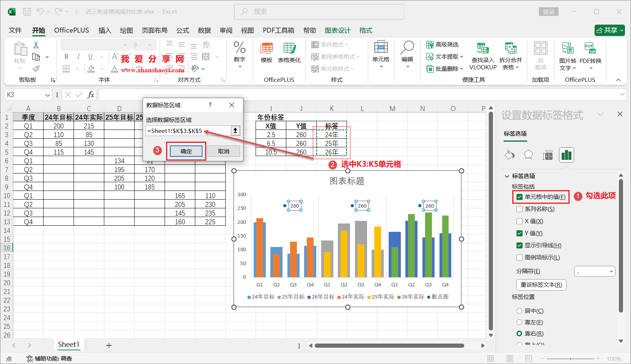The width and height of the screenshot is (631, 364).
Task: Collapse the ribbon with chevron
Action: [618, 80]
